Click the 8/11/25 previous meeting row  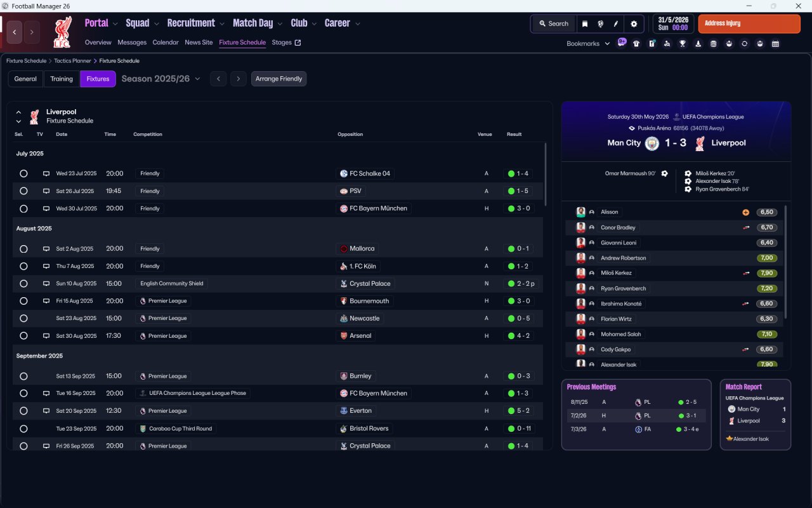click(x=636, y=402)
